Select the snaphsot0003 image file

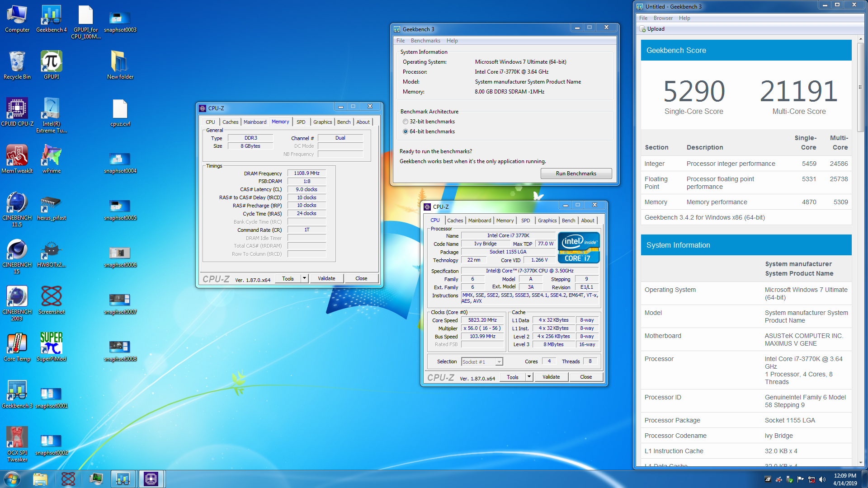point(120,22)
